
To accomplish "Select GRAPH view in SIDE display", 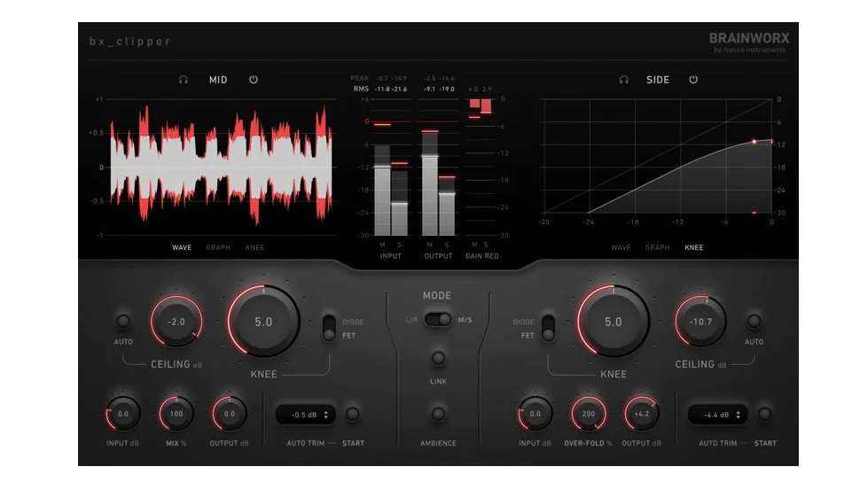I will click(x=657, y=247).
